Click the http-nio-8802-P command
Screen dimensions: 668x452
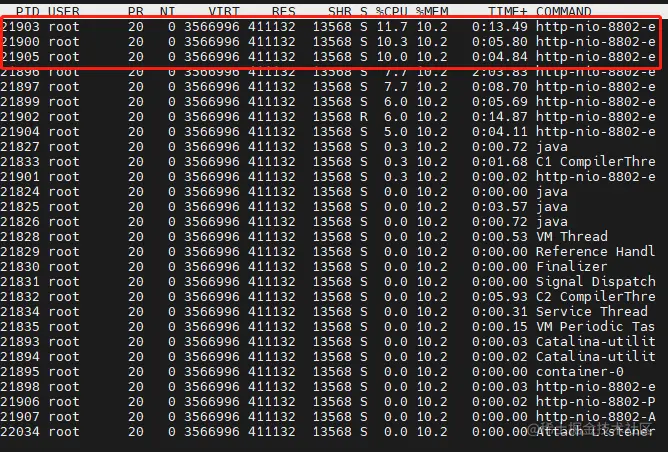point(596,402)
